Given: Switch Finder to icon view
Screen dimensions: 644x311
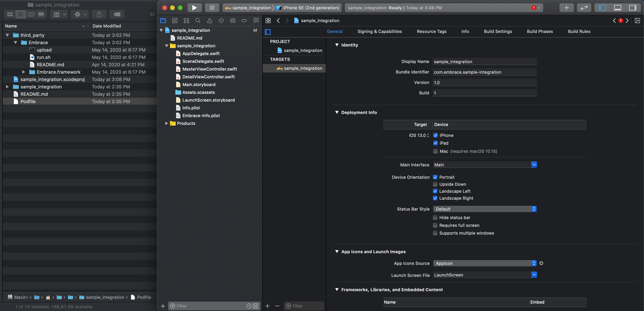Looking at the screenshot, I should pyautogui.click(x=10, y=15).
